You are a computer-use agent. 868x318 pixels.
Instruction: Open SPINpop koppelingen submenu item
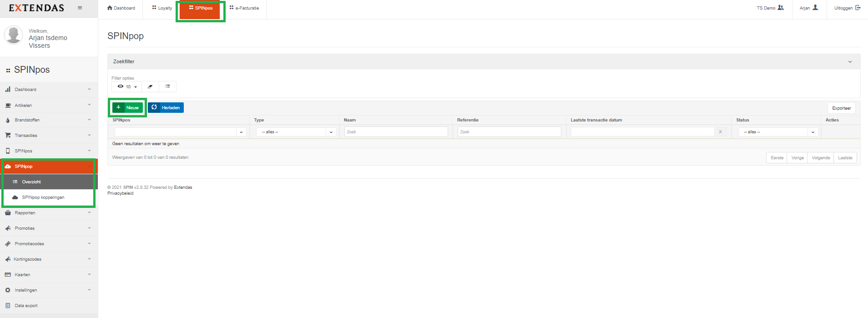(49, 197)
